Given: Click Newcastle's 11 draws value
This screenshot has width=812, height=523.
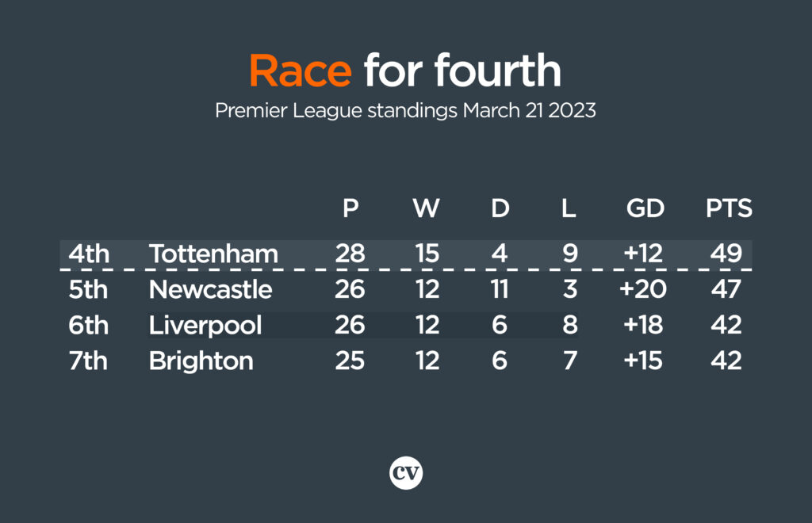Looking at the screenshot, I should click(500, 288).
